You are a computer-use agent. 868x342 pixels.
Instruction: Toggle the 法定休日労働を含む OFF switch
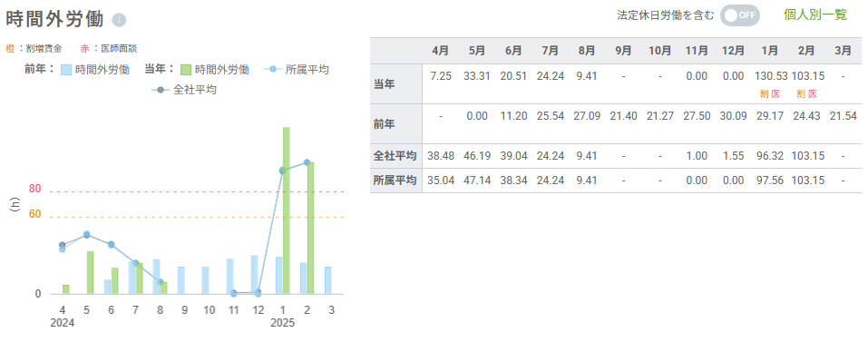740,15
